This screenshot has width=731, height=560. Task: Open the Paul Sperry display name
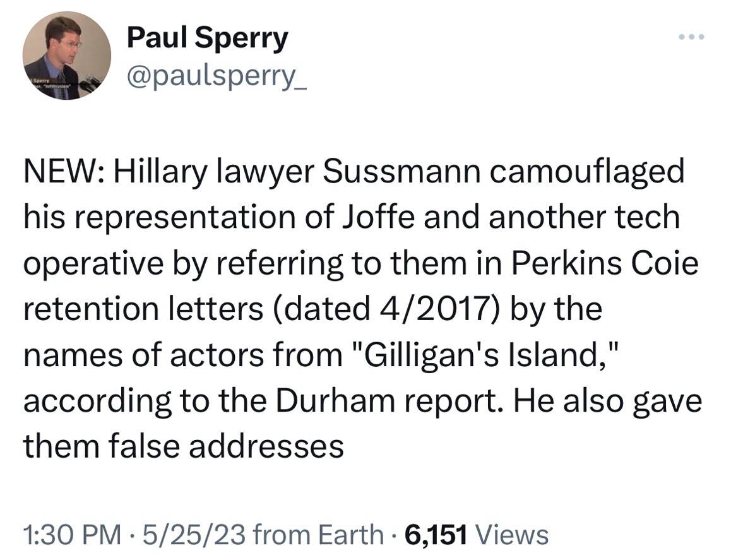tap(207, 38)
